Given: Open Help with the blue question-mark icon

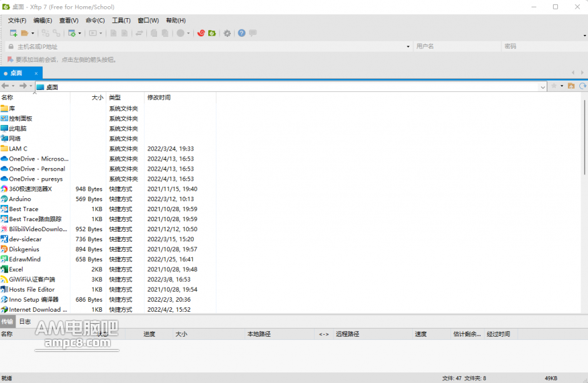Looking at the screenshot, I should tap(241, 33).
